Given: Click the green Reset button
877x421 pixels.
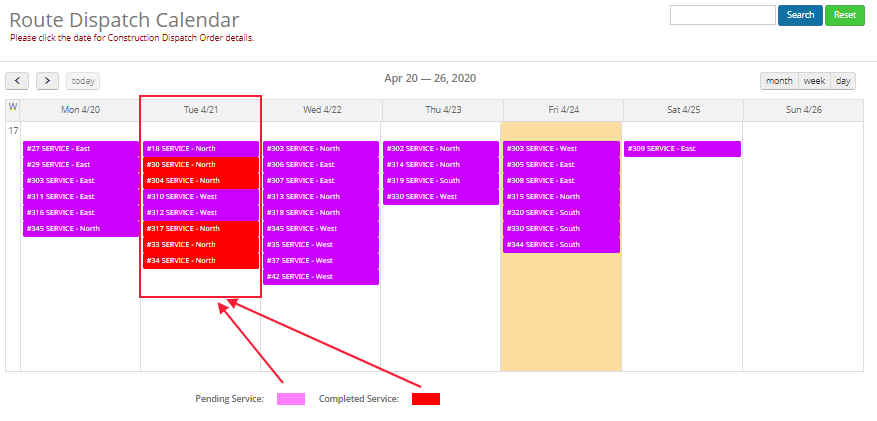Looking at the screenshot, I should pos(845,15).
